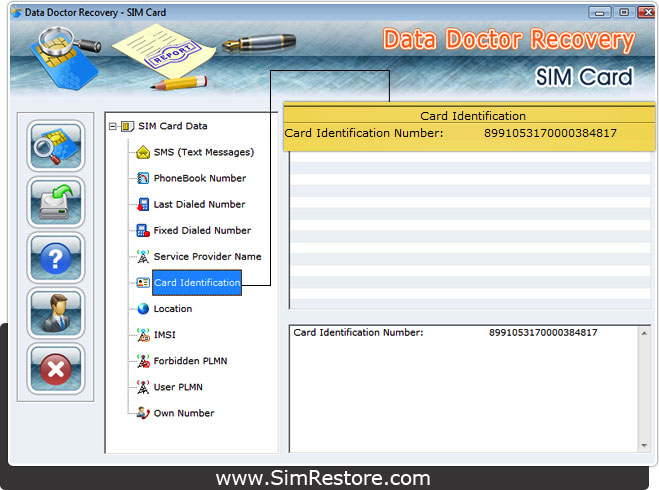This screenshot has width=659, height=490.
Task: Click the PhoneBook Number icon
Action: coord(143,178)
